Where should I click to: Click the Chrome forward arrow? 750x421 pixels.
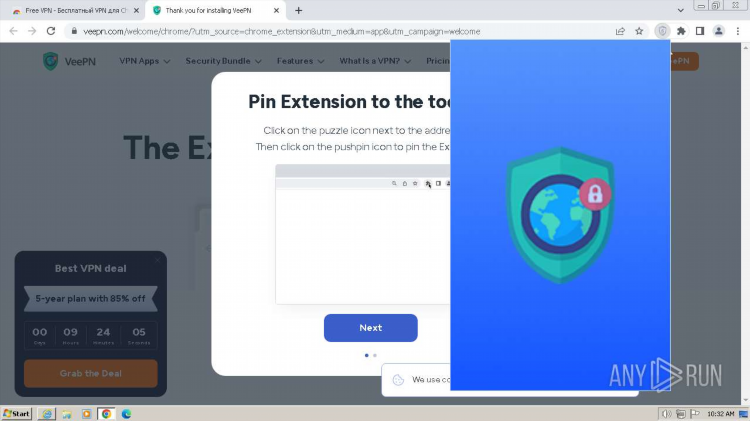click(x=32, y=31)
